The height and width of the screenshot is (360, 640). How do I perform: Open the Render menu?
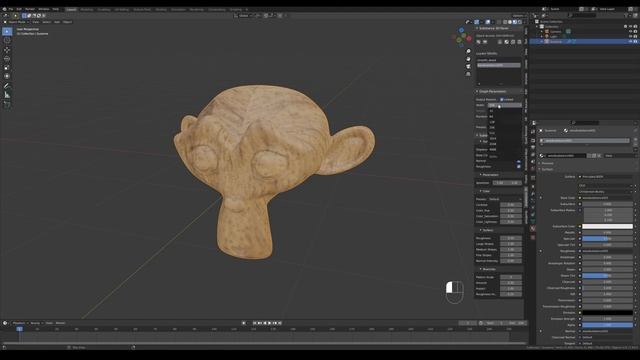[x=30, y=9]
